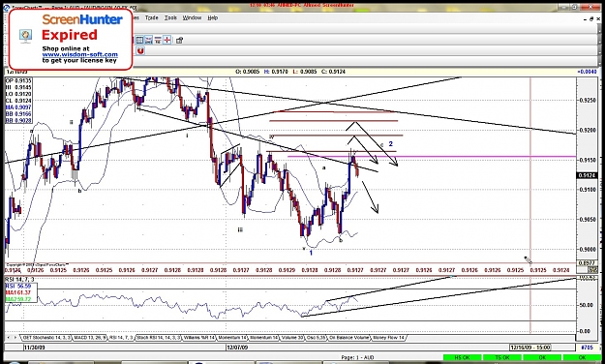Select the Volume 30 tab
The height and width of the screenshot is (364, 605).
click(x=292, y=337)
